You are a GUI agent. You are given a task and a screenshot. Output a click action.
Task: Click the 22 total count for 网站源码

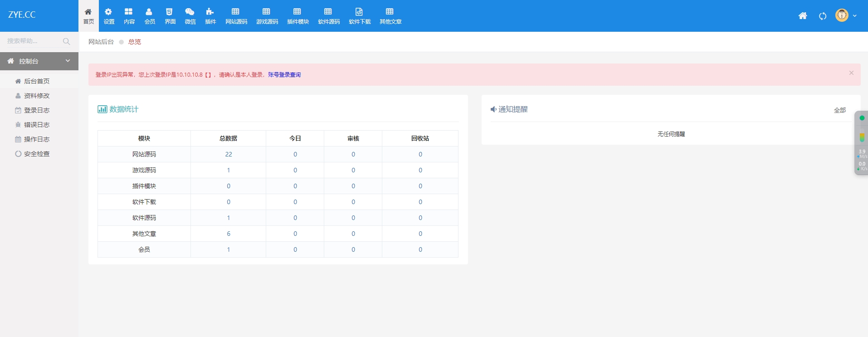(229, 154)
